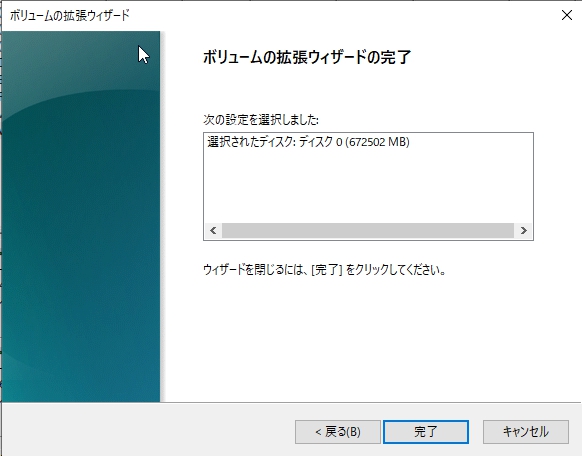Click the instruction text ウィザードを閉じるには、[完了] をクリック

(324, 269)
